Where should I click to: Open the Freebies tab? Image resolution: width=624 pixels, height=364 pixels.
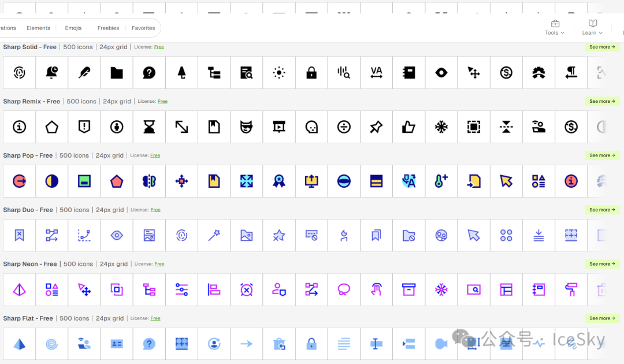108,28
